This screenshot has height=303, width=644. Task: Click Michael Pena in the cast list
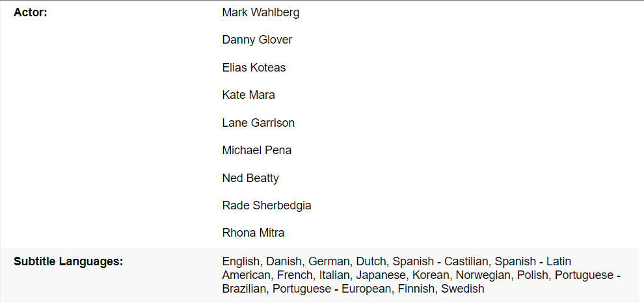click(256, 150)
